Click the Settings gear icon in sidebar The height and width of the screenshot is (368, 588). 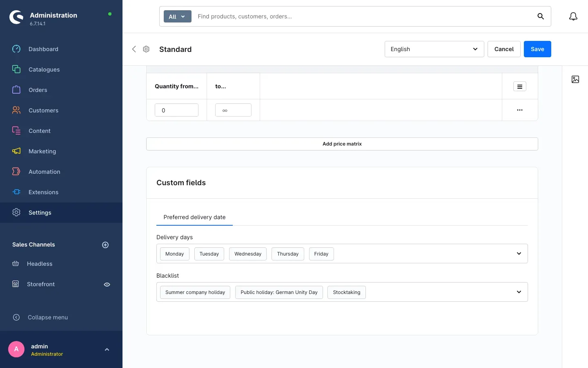click(16, 212)
